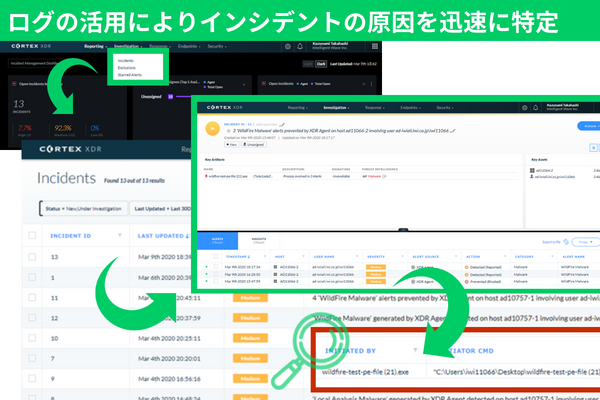This screenshot has width=600, height=400.
Task: Select Starred Alerts from Investigation dropdown
Action: (130, 75)
